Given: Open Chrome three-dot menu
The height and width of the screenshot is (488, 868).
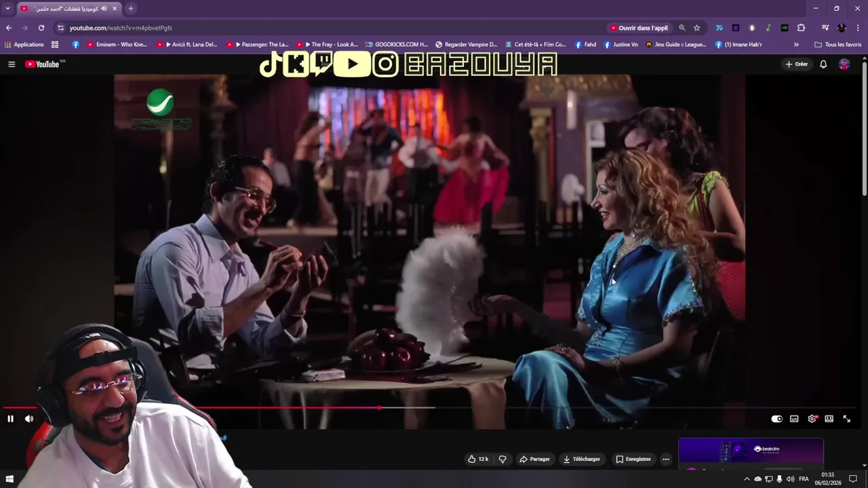Looking at the screenshot, I should (x=858, y=28).
